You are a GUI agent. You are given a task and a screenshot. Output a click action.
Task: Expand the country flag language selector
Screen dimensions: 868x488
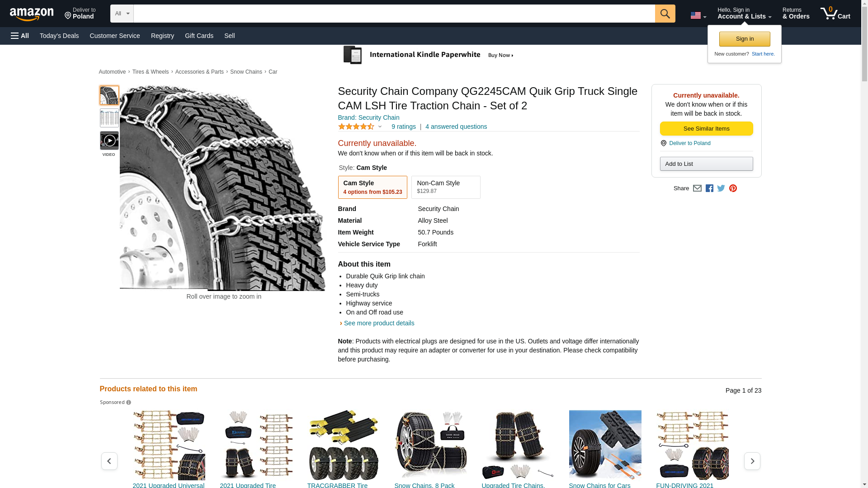tap(698, 15)
